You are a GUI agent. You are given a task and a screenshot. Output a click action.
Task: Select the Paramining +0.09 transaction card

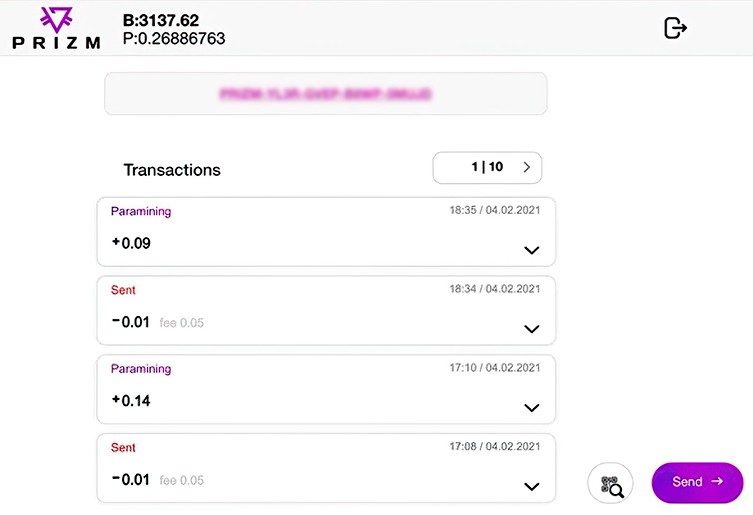[326, 232]
